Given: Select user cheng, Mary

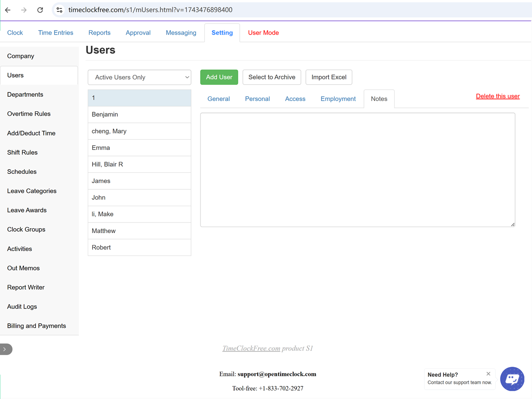Looking at the screenshot, I should click(x=140, y=131).
